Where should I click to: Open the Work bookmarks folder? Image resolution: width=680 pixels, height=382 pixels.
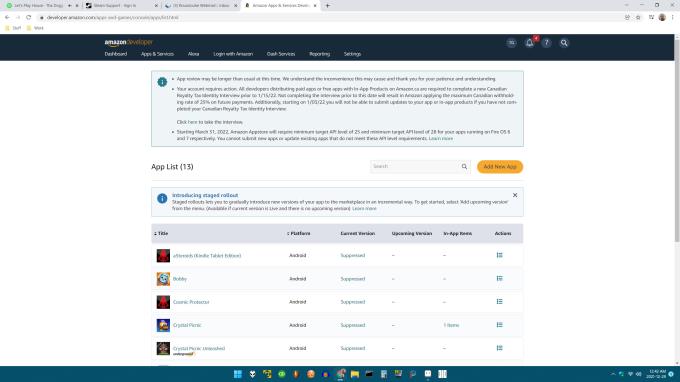[x=35, y=28]
